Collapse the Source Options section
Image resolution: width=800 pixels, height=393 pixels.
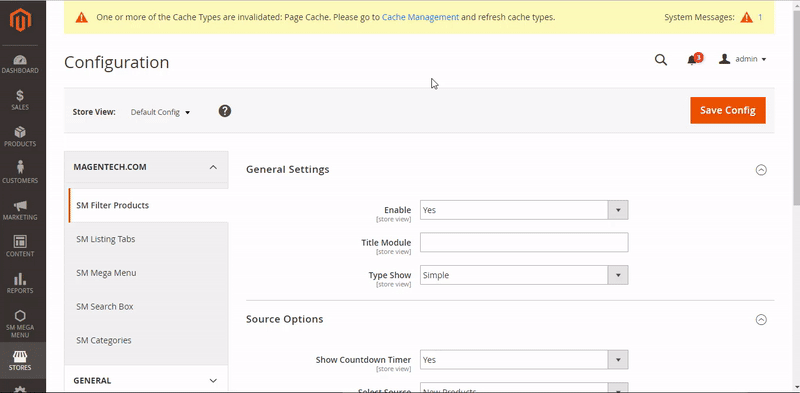761,320
